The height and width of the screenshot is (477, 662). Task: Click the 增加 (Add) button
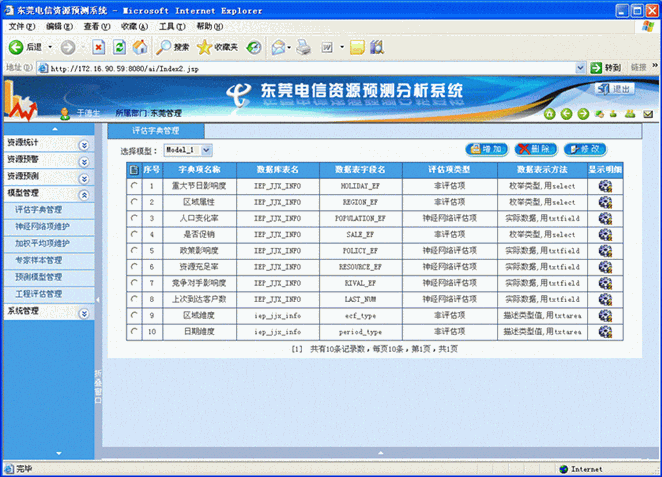click(x=487, y=149)
